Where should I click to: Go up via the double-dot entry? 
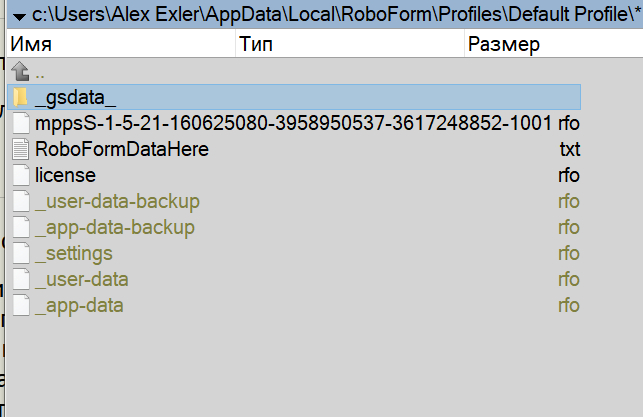pos(40,72)
